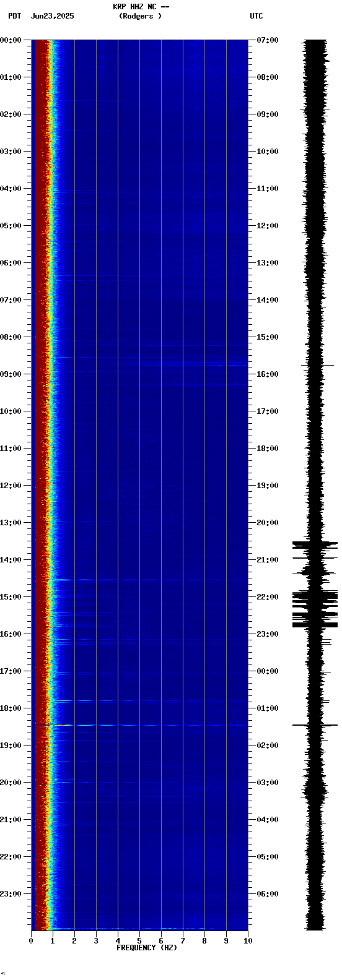The image size is (342, 980).
Task: Select the 01:00 UTC time tick label
Action: click(x=268, y=708)
